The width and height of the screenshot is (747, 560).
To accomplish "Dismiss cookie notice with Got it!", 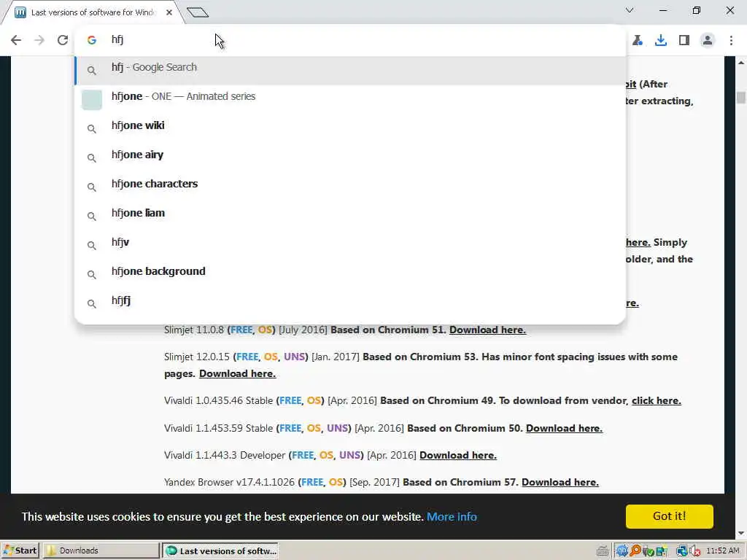I will (x=670, y=516).
